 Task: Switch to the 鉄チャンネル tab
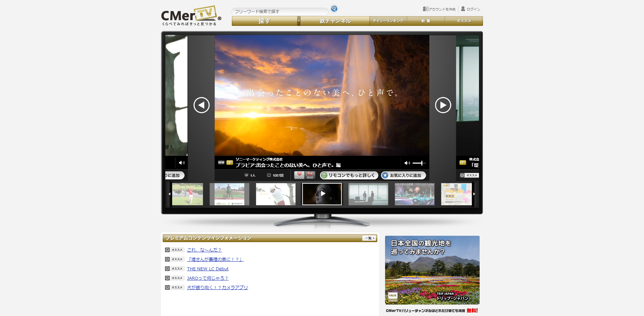coord(335,20)
